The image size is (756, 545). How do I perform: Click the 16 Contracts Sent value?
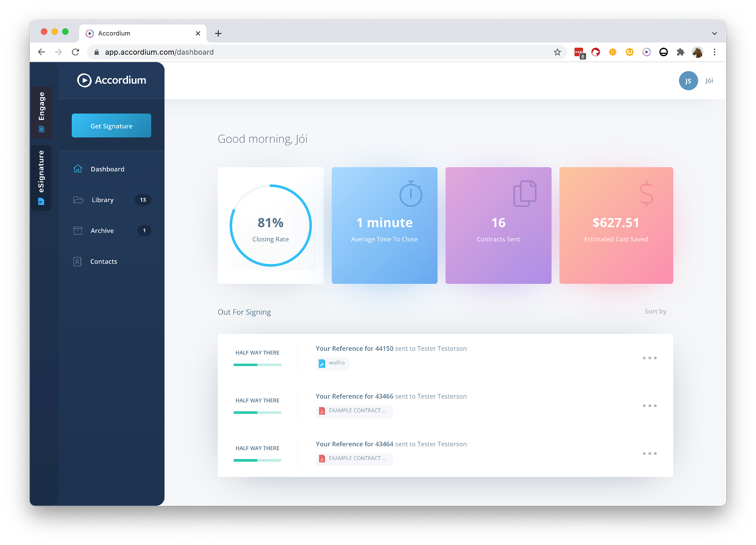click(498, 222)
